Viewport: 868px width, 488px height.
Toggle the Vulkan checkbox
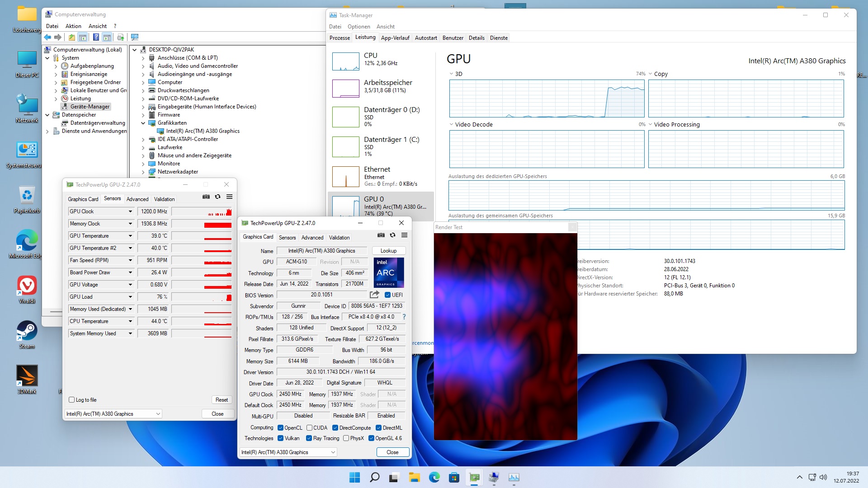click(x=280, y=438)
